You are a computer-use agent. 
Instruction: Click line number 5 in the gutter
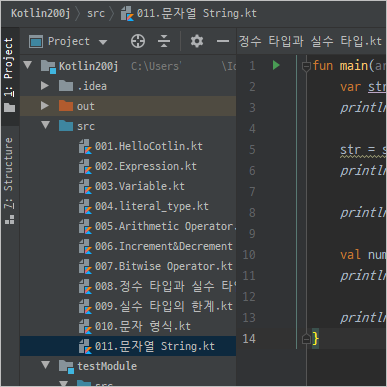click(x=252, y=150)
